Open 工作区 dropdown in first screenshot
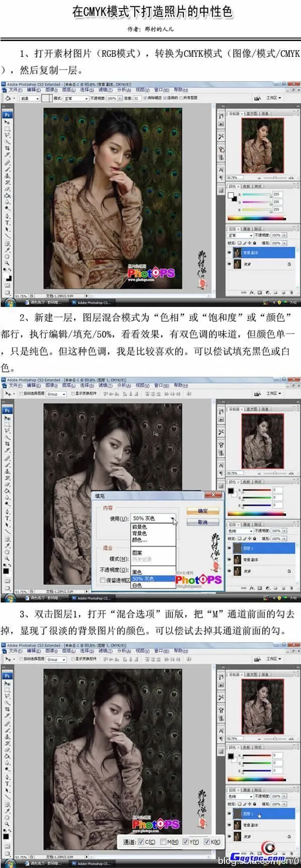This screenshot has height=868, width=301. 274,98
